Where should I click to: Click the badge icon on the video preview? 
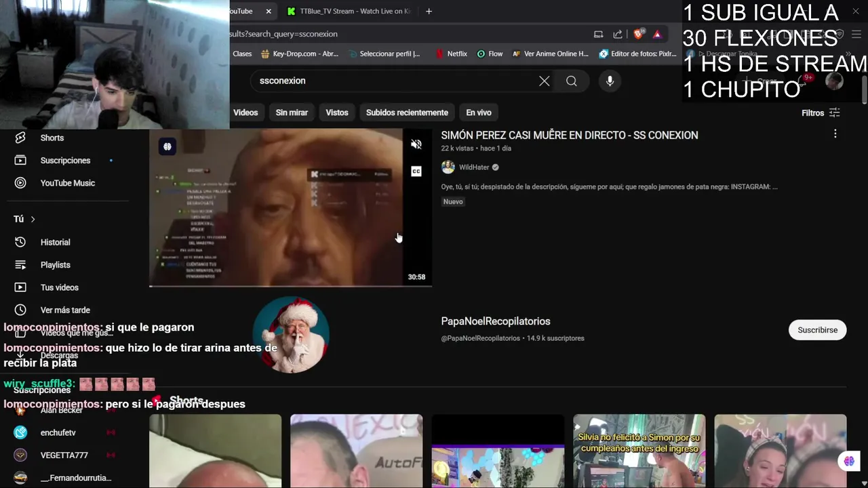click(167, 146)
